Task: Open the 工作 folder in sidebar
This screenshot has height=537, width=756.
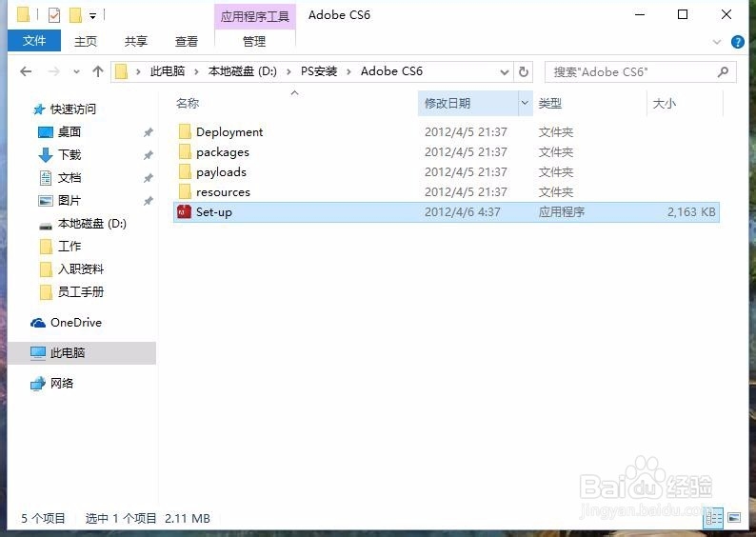Action: tap(70, 247)
